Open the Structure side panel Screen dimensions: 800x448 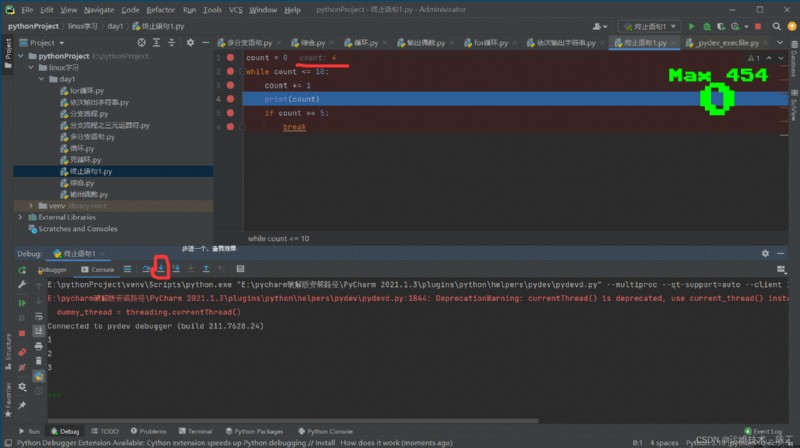point(8,352)
